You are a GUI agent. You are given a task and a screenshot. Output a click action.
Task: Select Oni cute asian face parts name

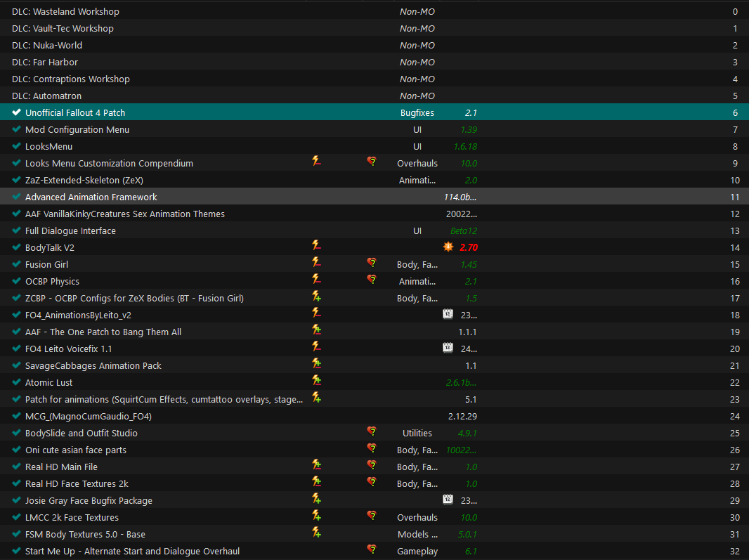click(76, 450)
